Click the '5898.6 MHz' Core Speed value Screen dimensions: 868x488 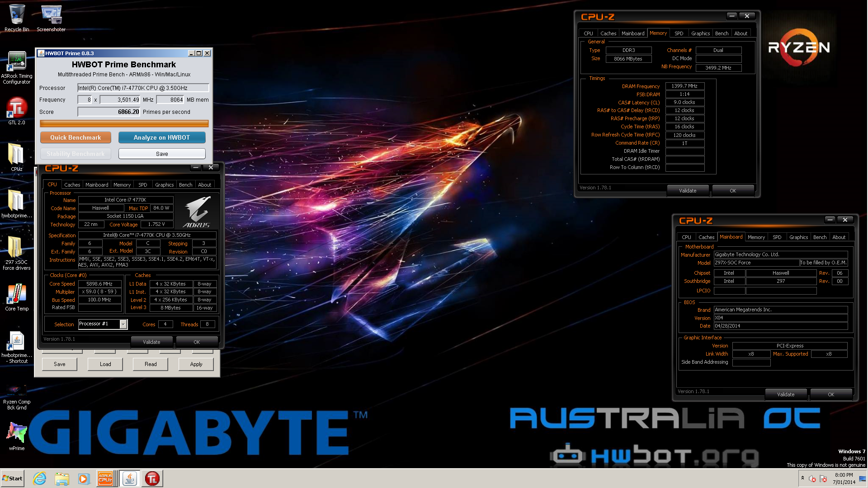[99, 284]
